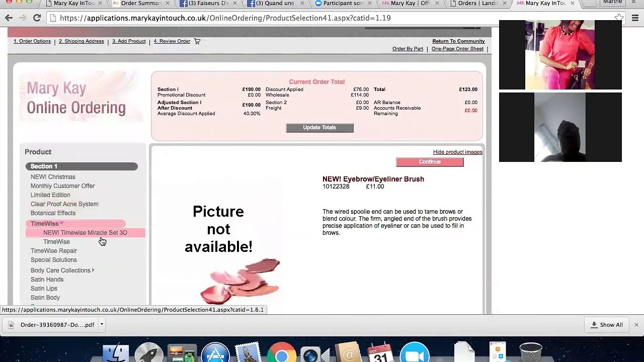The height and width of the screenshot is (362, 644).
Task: Click Show All downloads button
Action: tap(607, 325)
